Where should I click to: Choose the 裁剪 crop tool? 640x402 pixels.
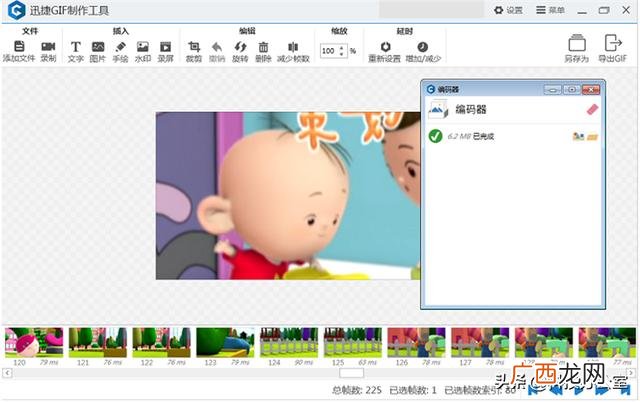point(194,47)
